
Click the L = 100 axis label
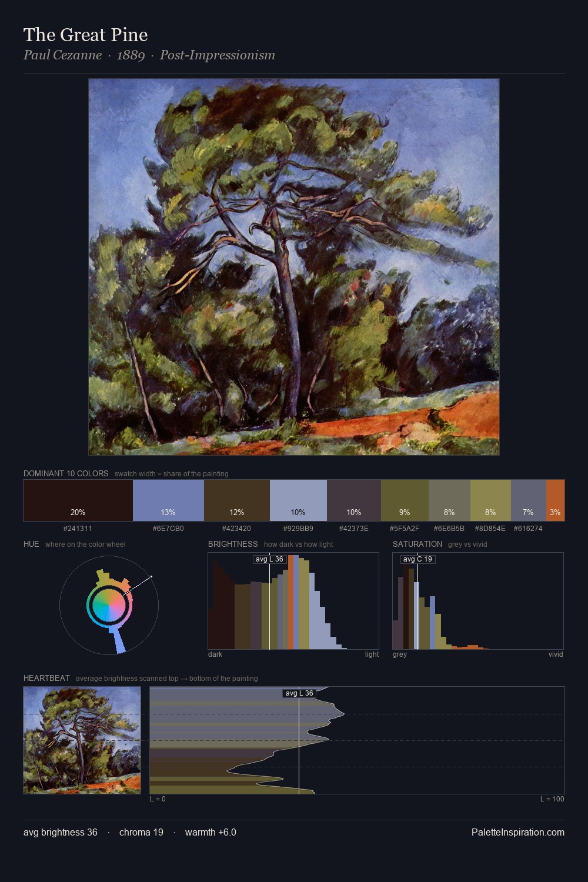[552, 799]
